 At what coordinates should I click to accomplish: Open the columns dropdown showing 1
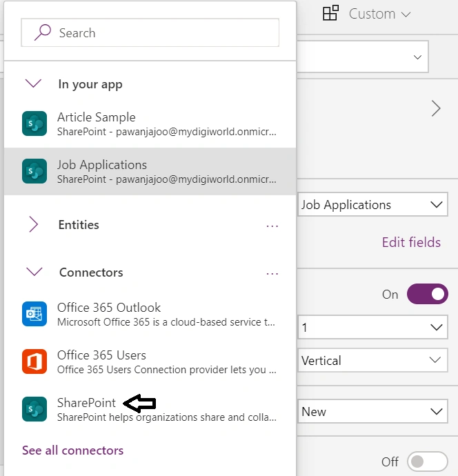(372, 327)
